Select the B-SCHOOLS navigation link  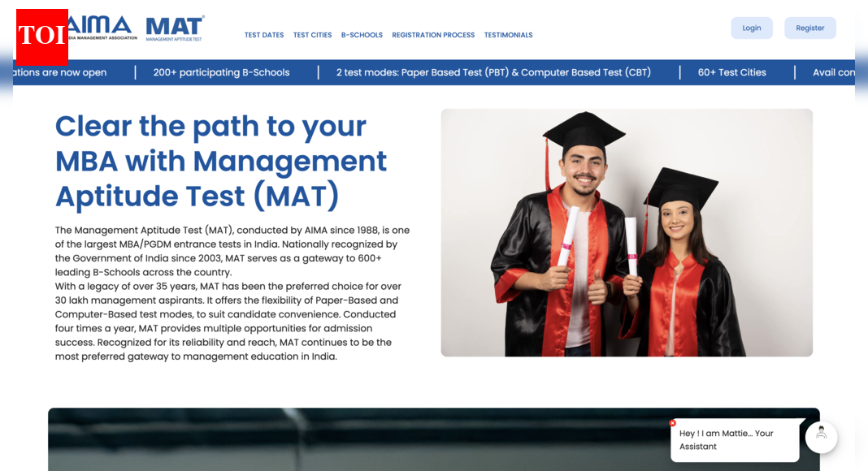362,35
